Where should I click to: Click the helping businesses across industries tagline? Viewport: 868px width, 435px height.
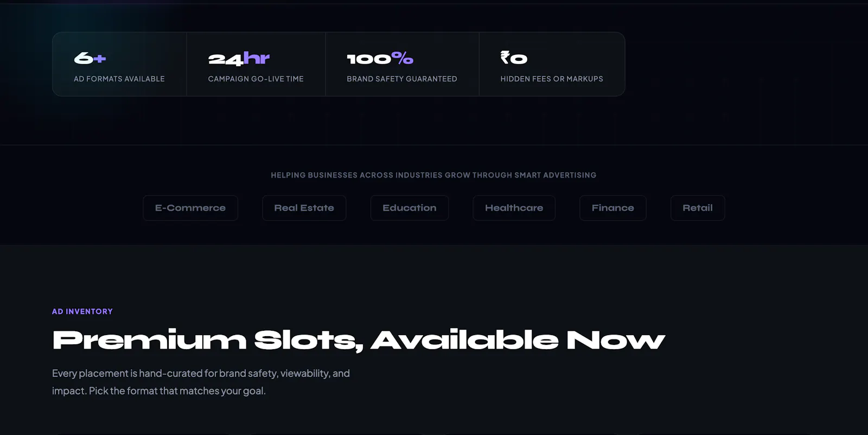point(433,175)
